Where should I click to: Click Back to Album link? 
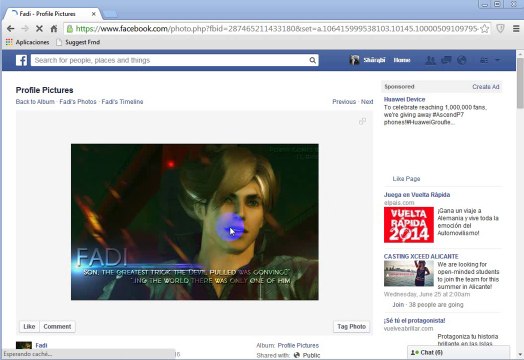35,102
